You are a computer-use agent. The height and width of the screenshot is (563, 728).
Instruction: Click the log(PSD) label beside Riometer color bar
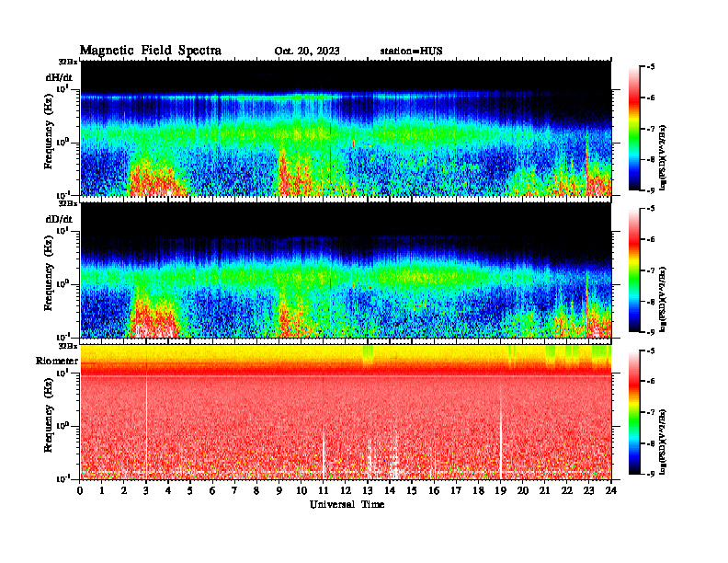pos(664,442)
